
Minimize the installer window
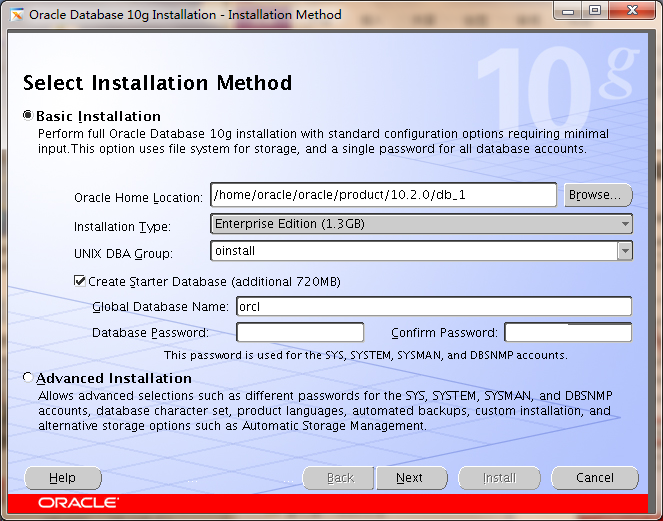pos(568,11)
